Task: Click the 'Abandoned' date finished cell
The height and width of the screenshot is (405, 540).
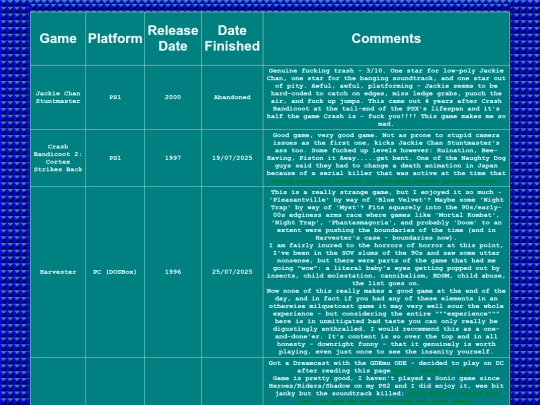Action: pos(232,97)
